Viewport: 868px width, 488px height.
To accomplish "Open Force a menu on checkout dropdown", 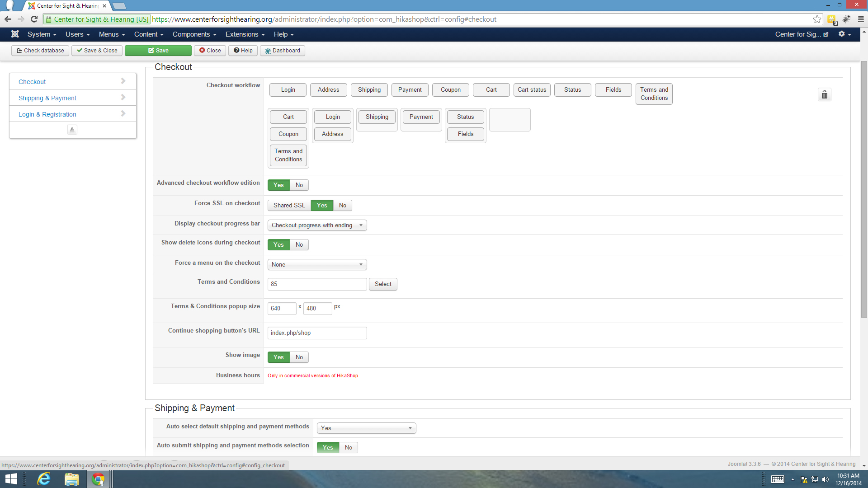I will click(x=317, y=265).
